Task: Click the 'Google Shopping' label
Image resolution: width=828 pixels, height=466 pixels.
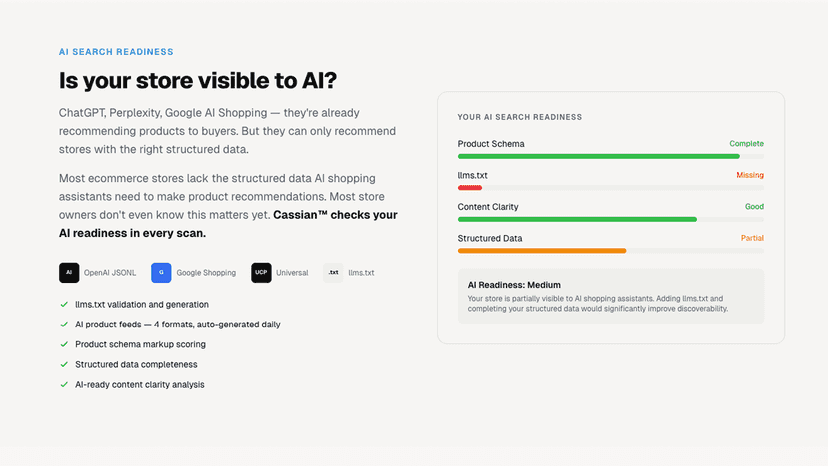Action: 206,273
